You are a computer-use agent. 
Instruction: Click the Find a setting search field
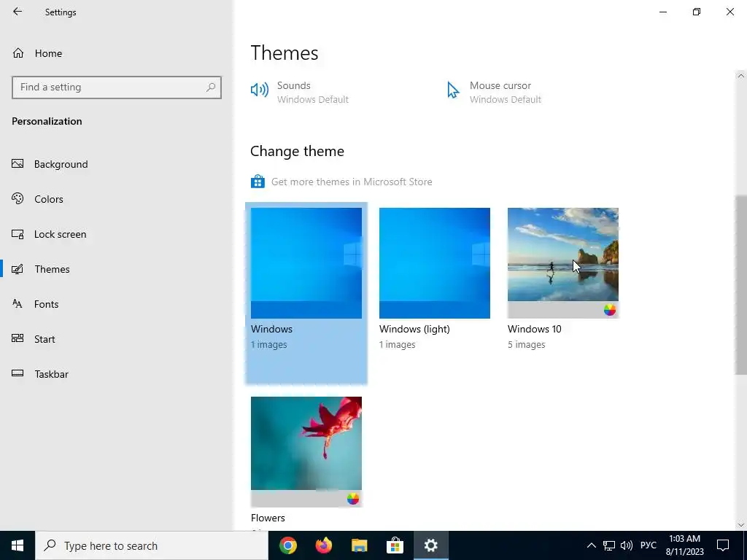pos(117,87)
